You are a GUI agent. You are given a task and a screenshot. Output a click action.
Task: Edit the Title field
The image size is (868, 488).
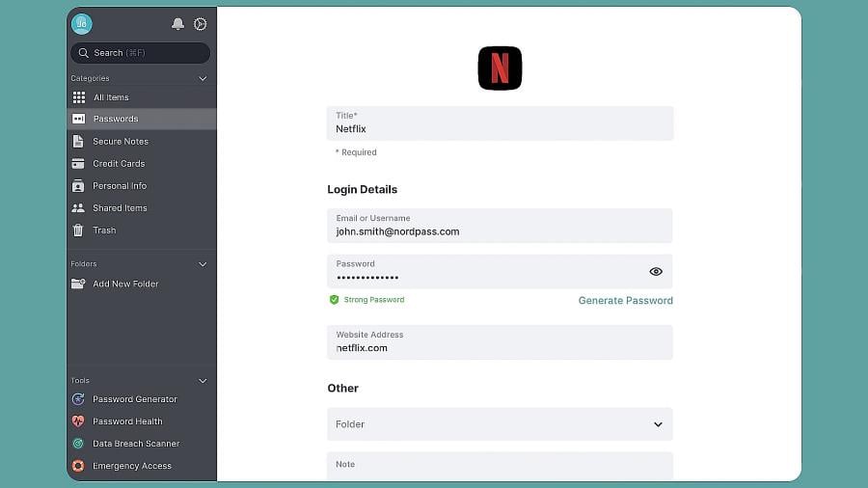point(500,123)
